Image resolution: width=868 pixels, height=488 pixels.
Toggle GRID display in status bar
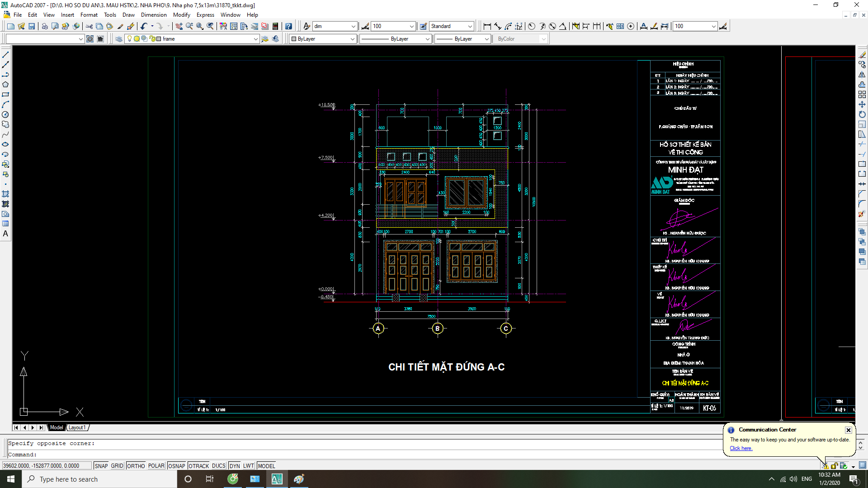click(117, 466)
